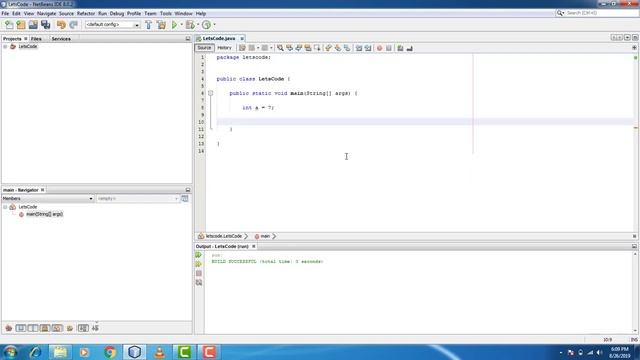Image resolution: width=640 pixels, height=360 pixels.
Task: Close the LetsCode.java editor tab
Action: (242, 38)
